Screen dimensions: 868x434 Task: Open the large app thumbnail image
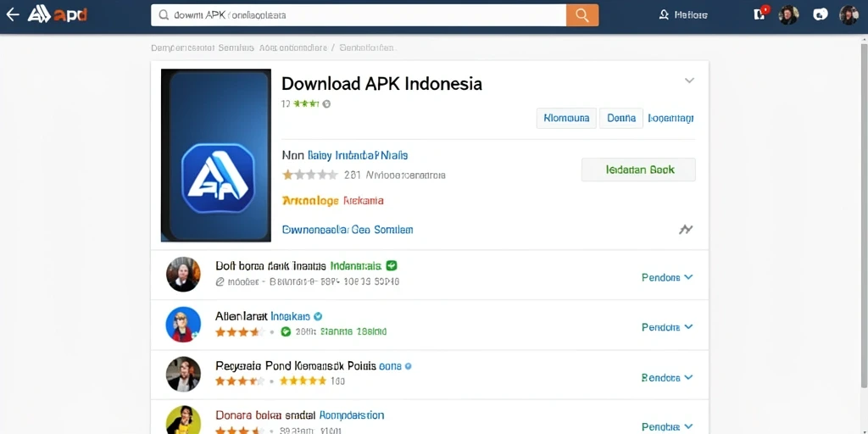tap(216, 155)
